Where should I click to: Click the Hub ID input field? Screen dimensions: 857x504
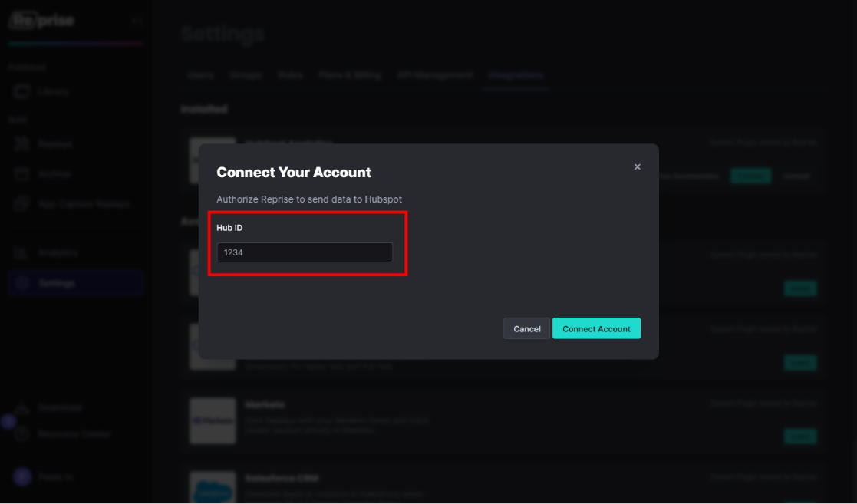click(x=305, y=252)
